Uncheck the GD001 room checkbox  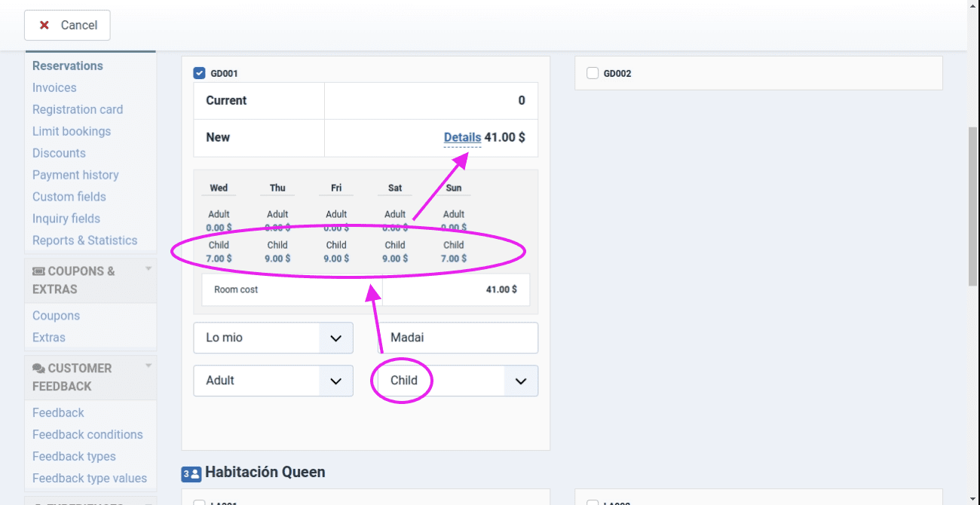[x=200, y=73]
